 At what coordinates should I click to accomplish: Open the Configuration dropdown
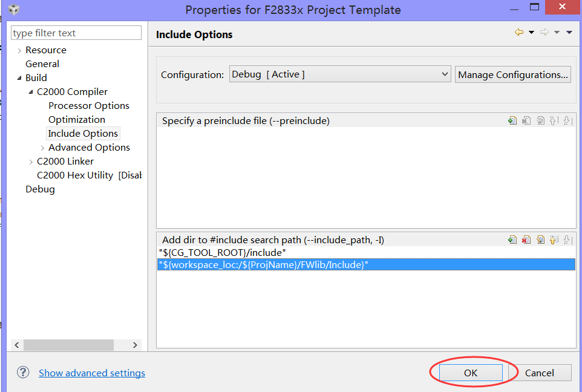[445, 74]
